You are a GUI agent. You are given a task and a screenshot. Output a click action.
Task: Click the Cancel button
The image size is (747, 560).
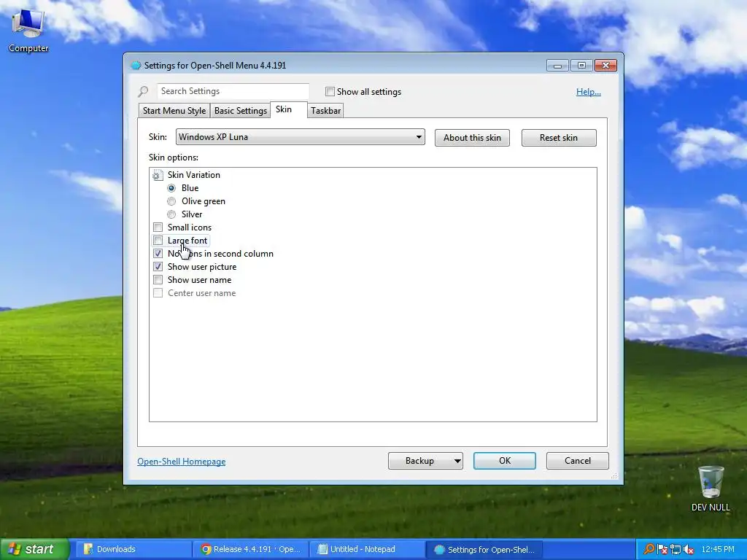(578, 461)
